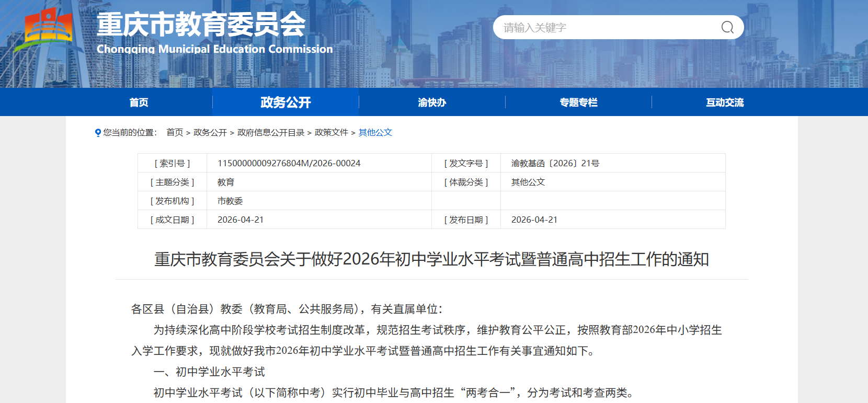The width and height of the screenshot is (868, 403).
Task: Click the index number 11500000009276804M/2026-00024
Action: point(289,163)
